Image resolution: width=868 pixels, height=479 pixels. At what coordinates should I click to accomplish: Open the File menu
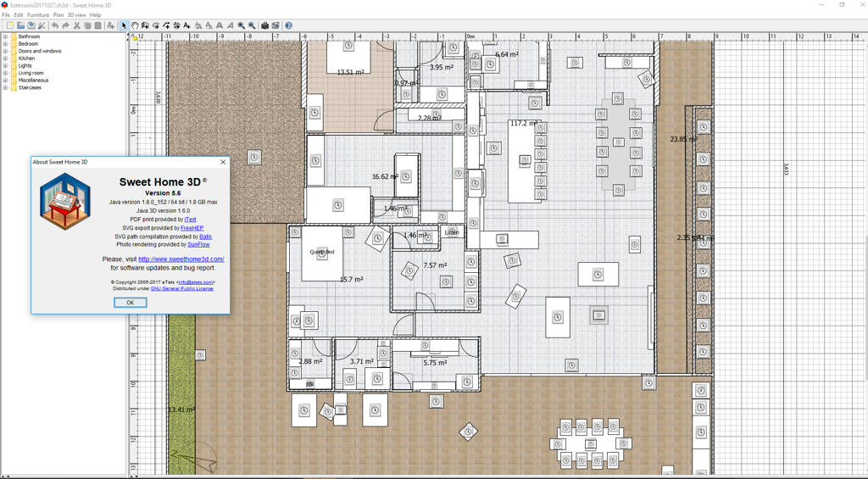[6, 15]
